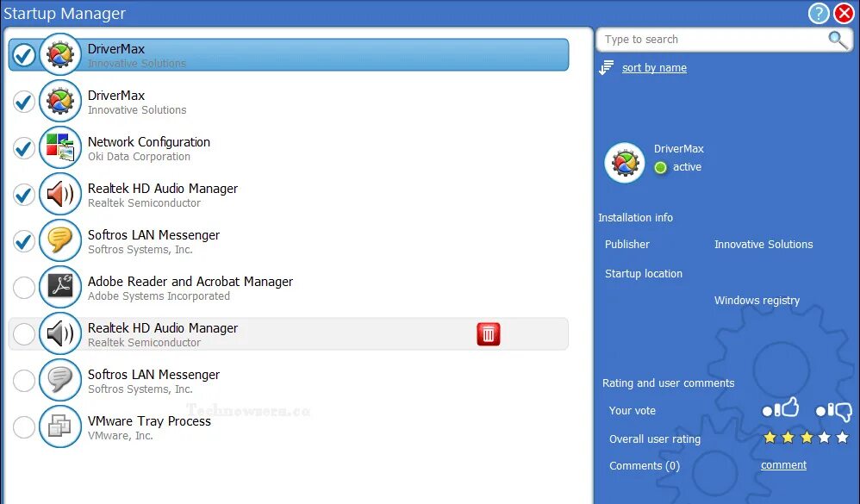Click the Windows registry startup location value
Image resolution: width=860 pixels, height=504 pixels.
click(757, 301)
